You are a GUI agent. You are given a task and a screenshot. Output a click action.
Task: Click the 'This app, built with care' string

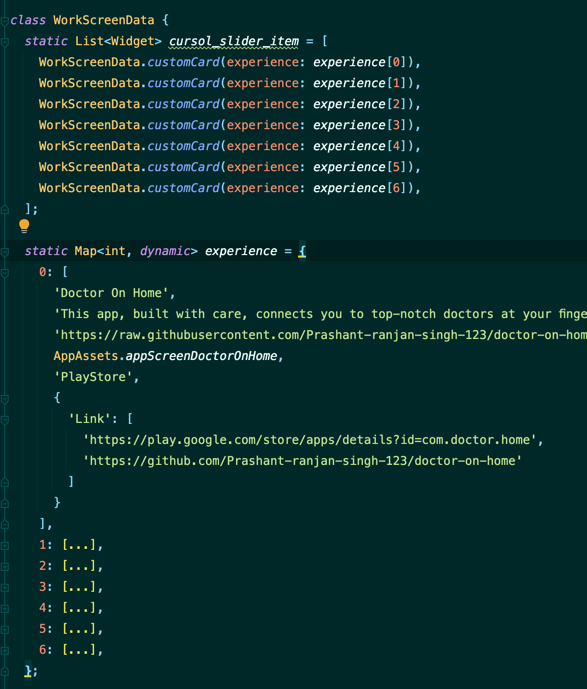point(320,314)
